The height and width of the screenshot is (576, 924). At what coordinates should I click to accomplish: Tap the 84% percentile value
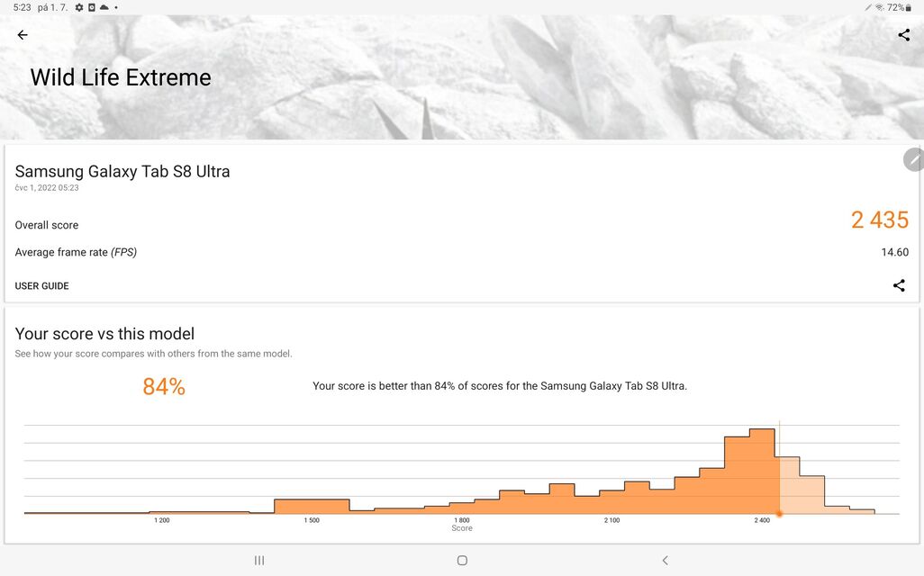[164, 387]
